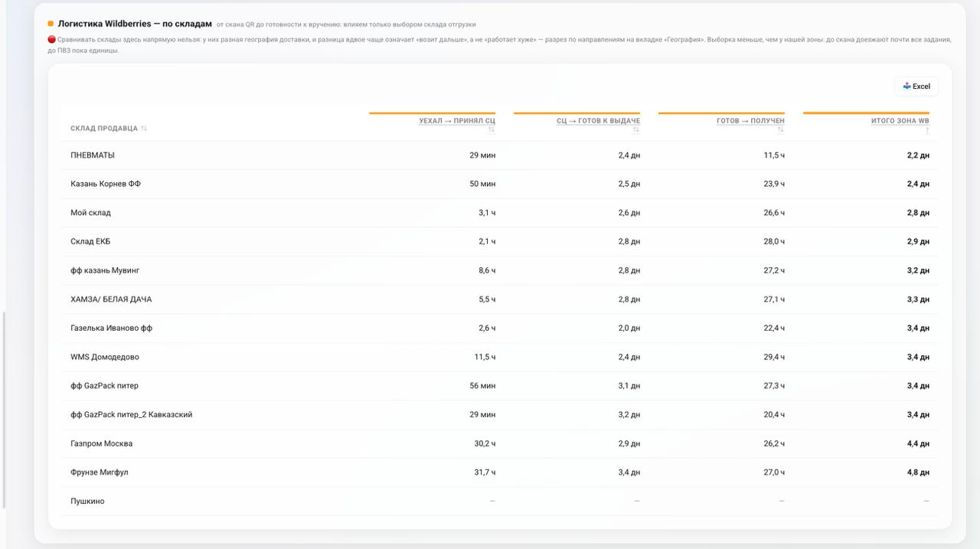This screenshot has height=549, width=980.
Task: Click the 2,4 дн total for Казань Корнев ФФ
Action: tap(918, 185)
